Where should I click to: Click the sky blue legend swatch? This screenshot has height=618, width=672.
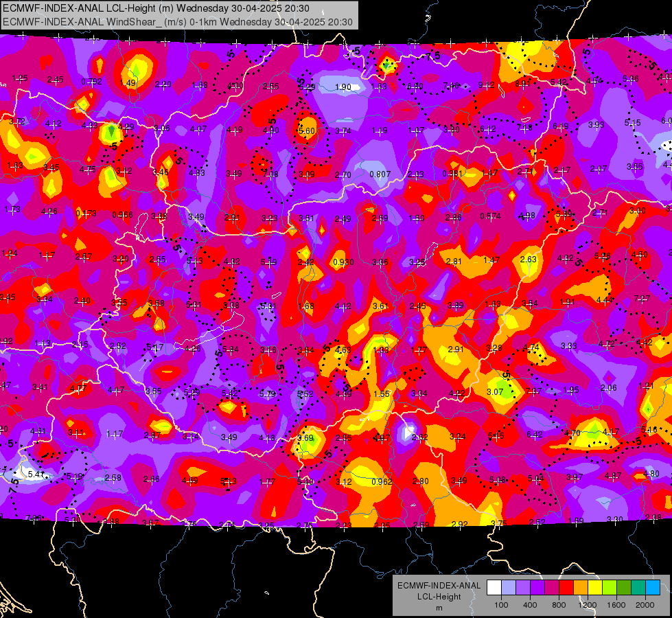tap(653, 587)
